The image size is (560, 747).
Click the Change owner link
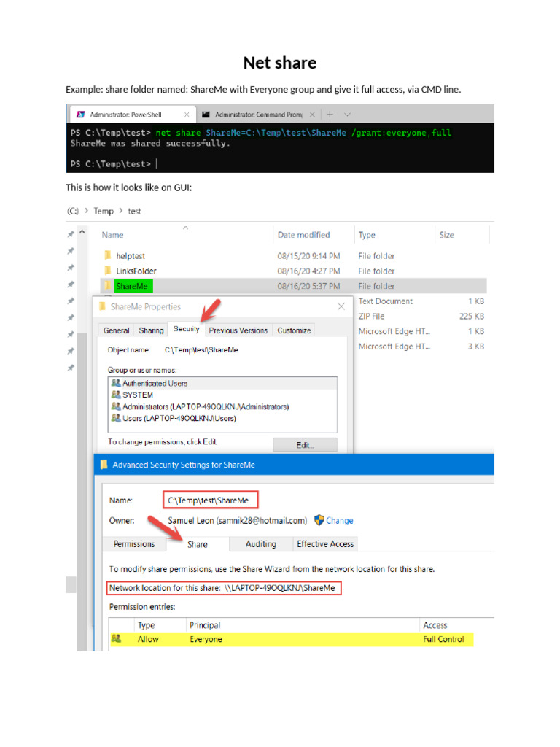coord(340,521)
